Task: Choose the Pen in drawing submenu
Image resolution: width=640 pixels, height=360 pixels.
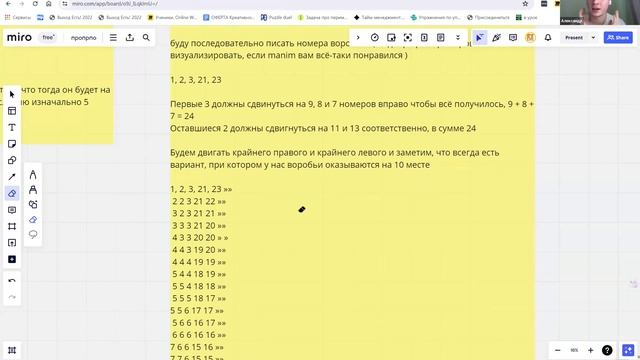Action: tap(33, 175)
